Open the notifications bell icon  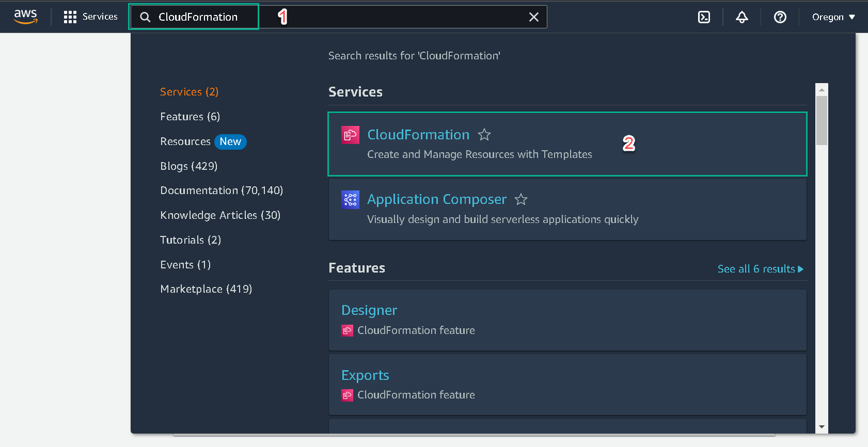[x=742, y=17]
